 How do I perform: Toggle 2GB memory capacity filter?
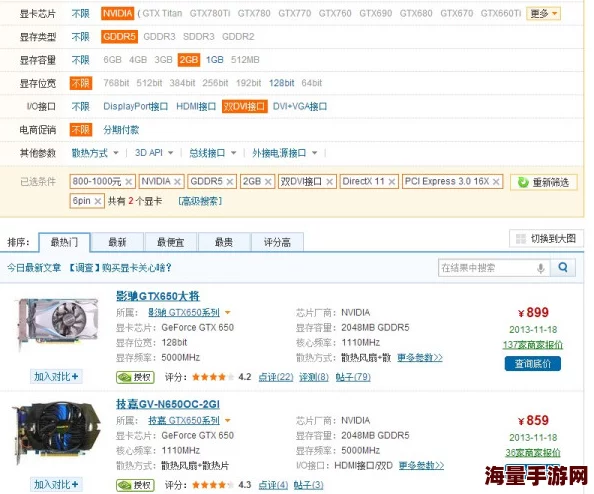coord(189,60)
